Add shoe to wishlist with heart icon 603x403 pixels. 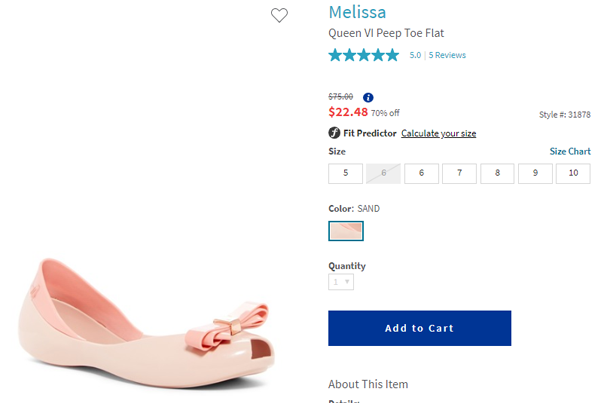[279, 15]
